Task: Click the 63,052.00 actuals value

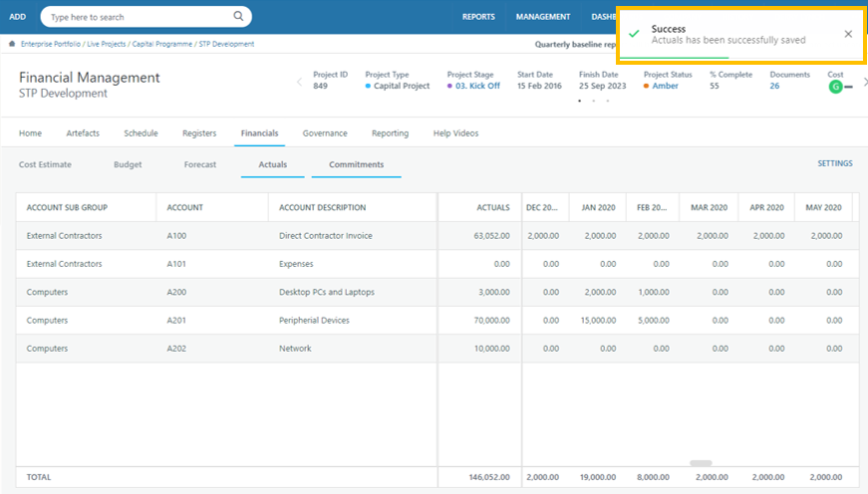Action: click(x=491, y=236)
